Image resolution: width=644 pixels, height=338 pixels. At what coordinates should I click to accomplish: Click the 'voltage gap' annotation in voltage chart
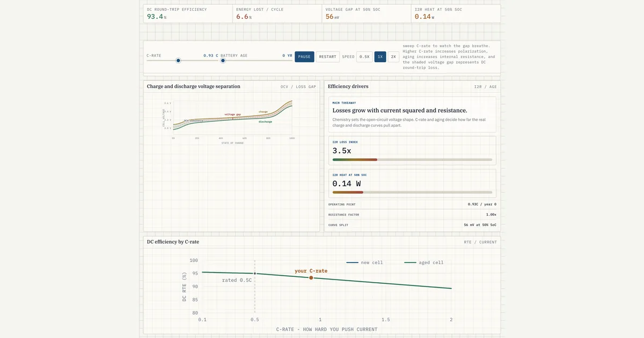pos(232,114)
